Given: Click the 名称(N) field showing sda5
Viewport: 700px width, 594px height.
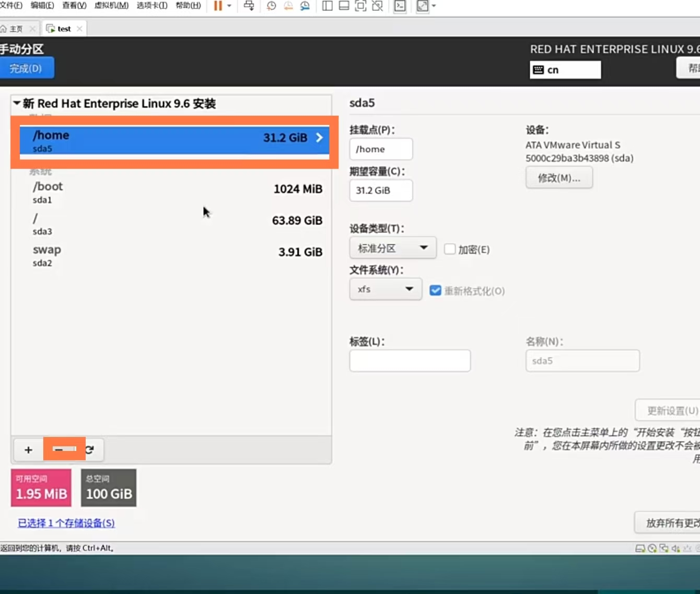Looking at the screenshot, I should (582, 361).
